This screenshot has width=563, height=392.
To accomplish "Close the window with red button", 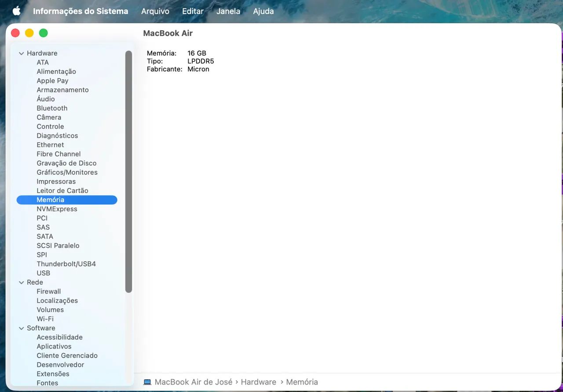I will 15,33.
